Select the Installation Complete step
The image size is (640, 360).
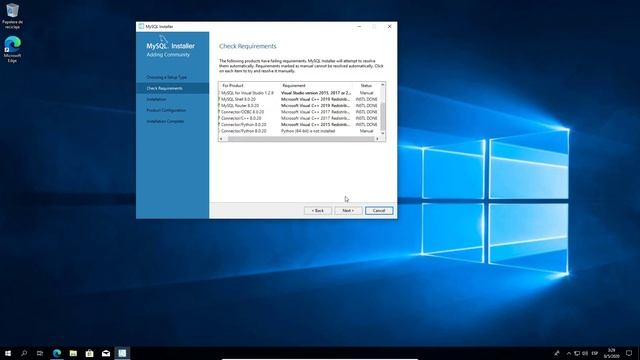tap(165, 121)
